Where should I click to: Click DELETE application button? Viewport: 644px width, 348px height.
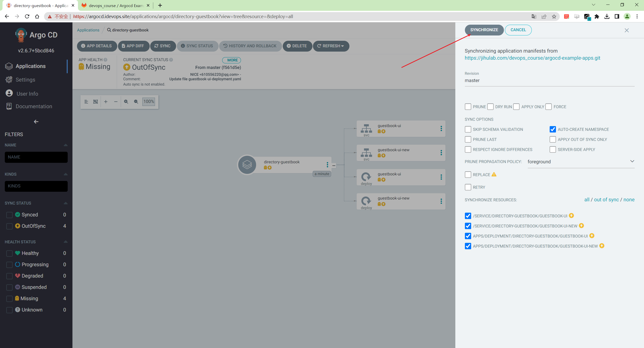297,46
